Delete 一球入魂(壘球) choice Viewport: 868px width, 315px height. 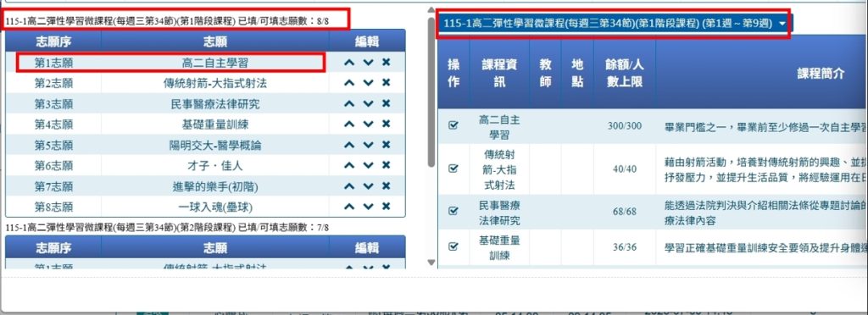point(386,207)
